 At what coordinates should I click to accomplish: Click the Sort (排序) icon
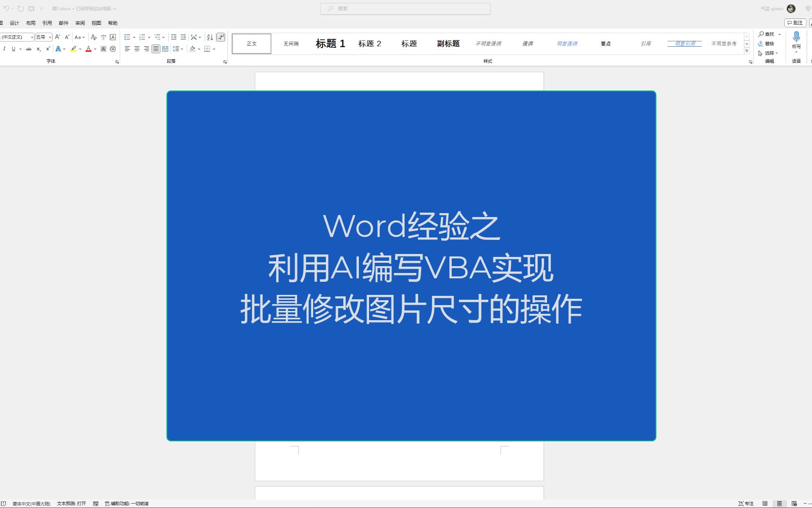tap(210, 37)
